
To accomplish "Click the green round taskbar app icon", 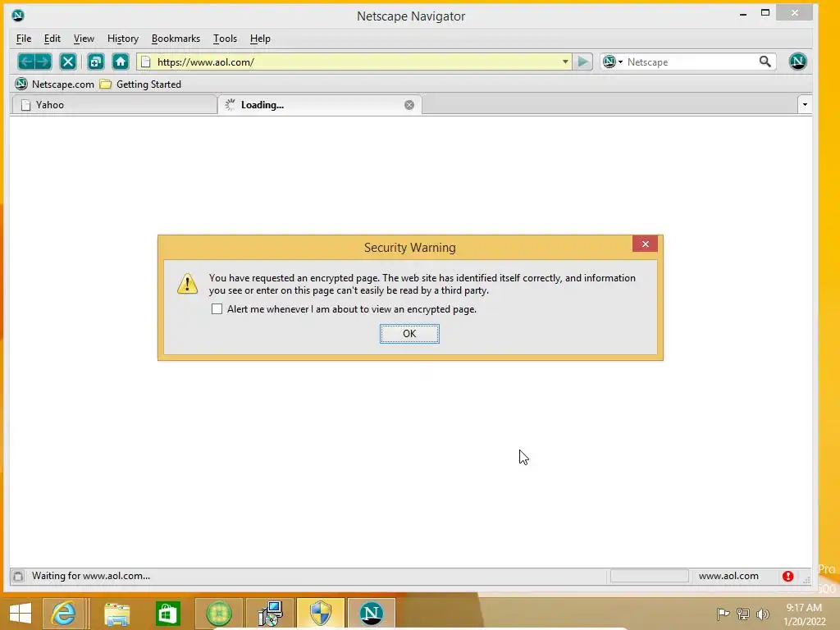I will pos(218,614).
